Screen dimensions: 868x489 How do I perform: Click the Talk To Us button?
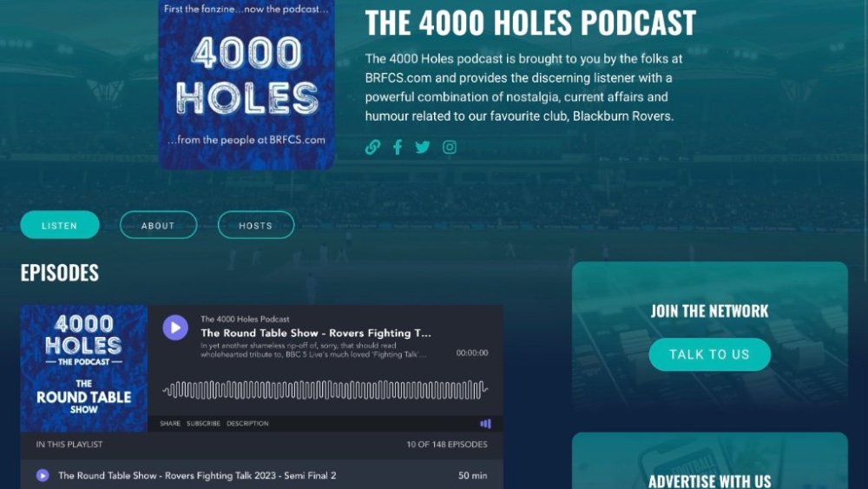709,354
